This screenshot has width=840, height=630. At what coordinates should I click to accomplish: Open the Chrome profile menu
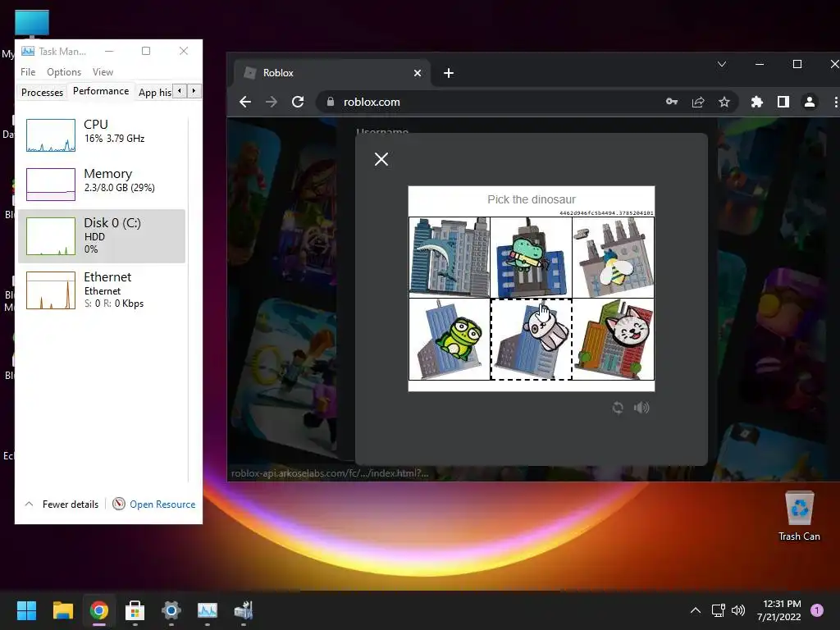[810, 102]
